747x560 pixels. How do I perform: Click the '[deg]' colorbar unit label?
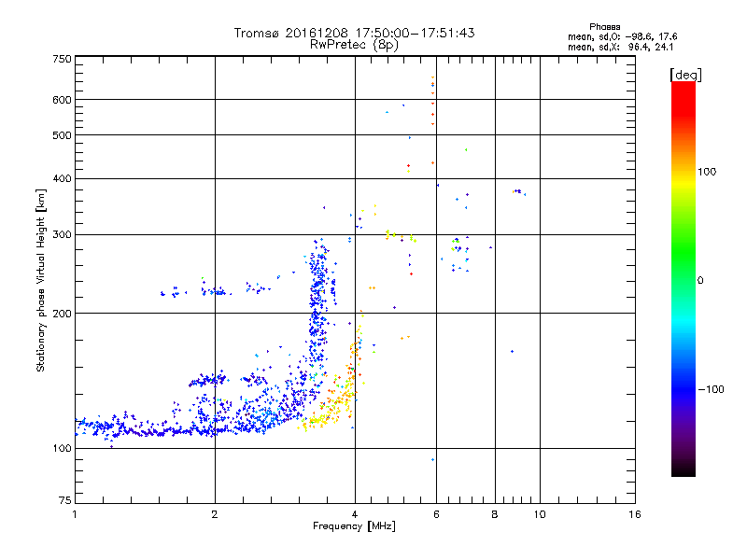(685, 75)
